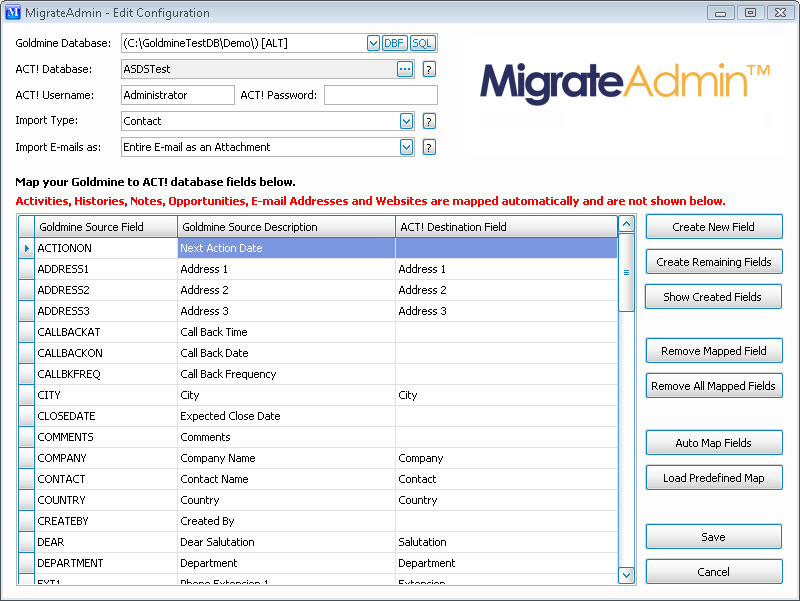Viewport: 800px width, 601px height.
Task: Click grid scrollbar up arrow
Action: click(626, 224)
